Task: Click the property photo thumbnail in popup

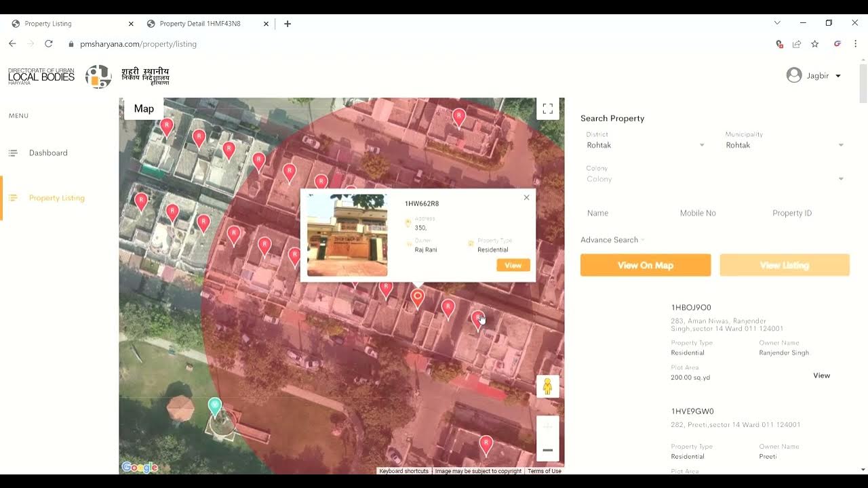Action: click(347, 235)
